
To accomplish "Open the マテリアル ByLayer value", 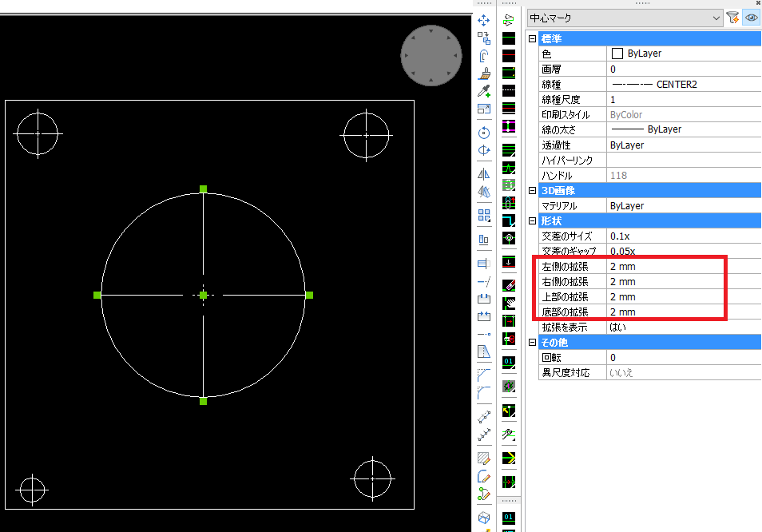I will [x=684, y=205].
